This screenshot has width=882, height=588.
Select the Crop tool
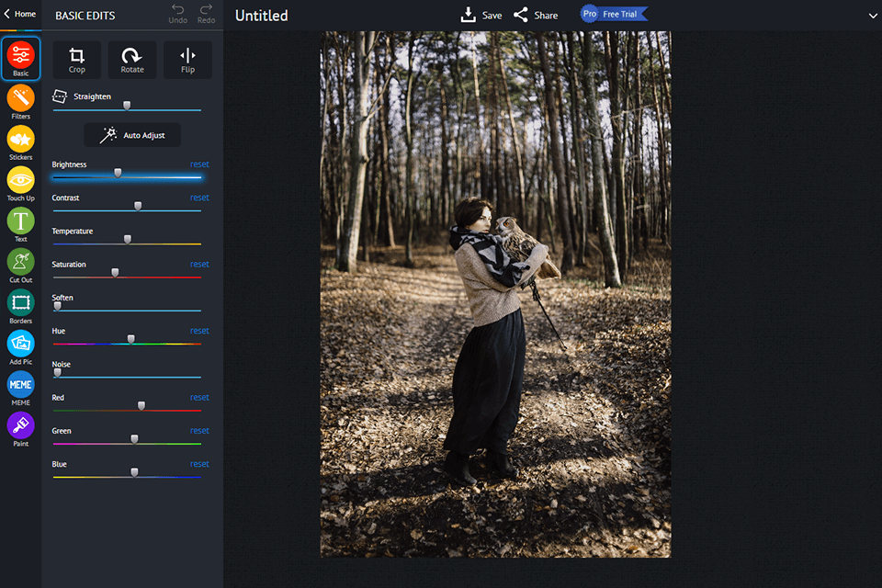click(77, 60)
